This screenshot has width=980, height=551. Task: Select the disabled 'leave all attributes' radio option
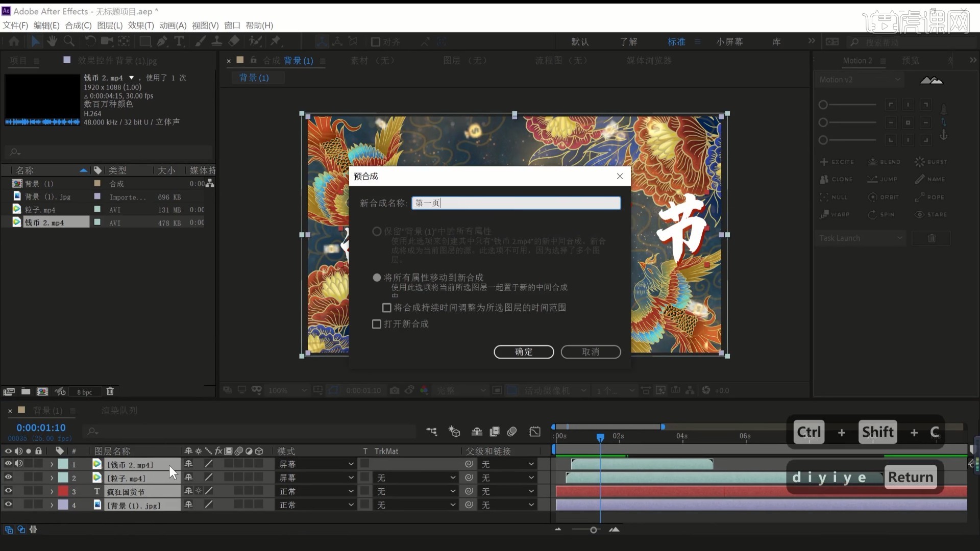pos(377,231)
